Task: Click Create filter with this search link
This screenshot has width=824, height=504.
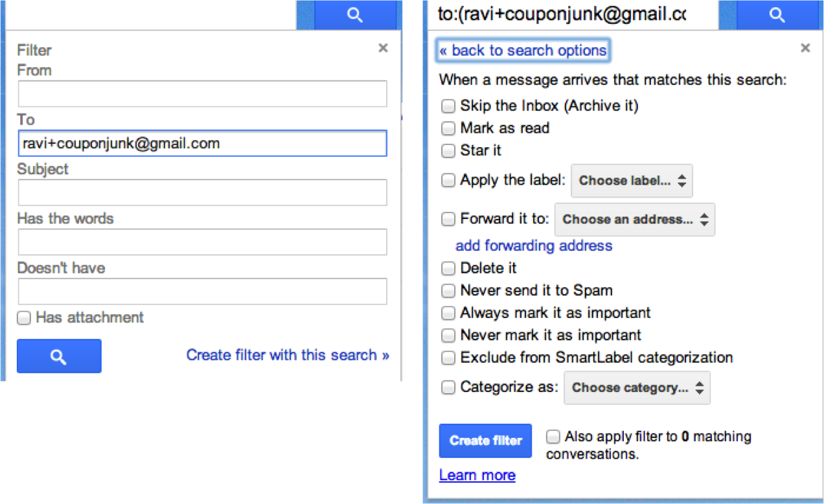Action: click(288, 355)
